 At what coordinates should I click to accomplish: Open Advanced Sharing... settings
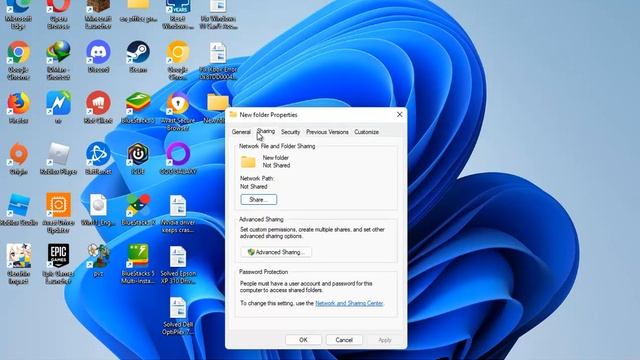click(x=276, y=252)
